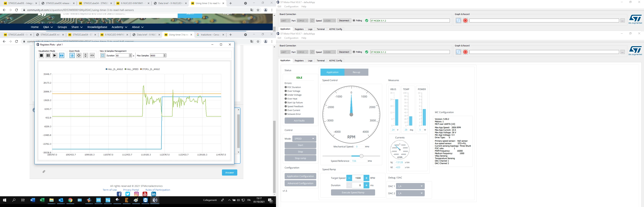Pause the Registers Plots visualization
The image size is (644, 207).
48,56
